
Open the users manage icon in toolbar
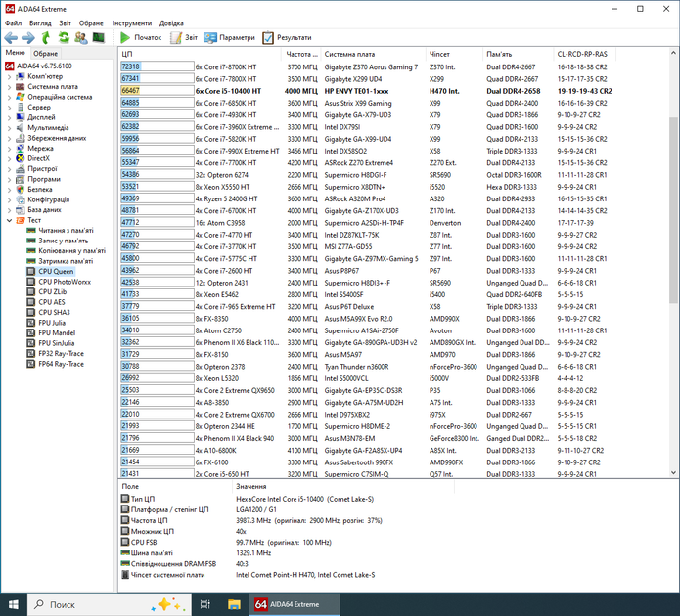(81, 38)
